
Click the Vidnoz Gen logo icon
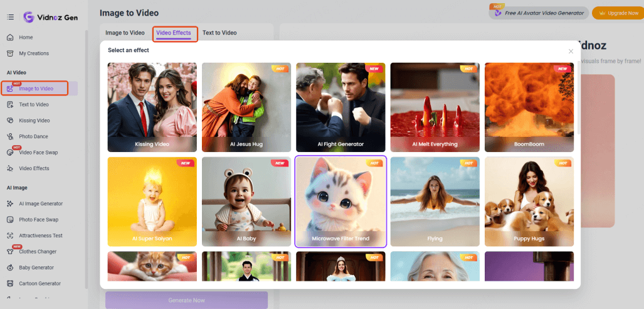click(28, 17)
